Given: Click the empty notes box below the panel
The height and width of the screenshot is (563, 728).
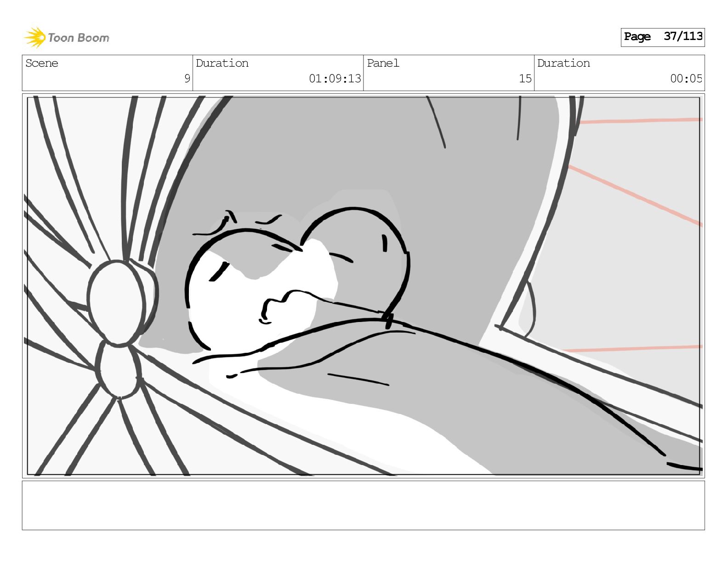Looking at the screenshot, I should pos(363,506).
